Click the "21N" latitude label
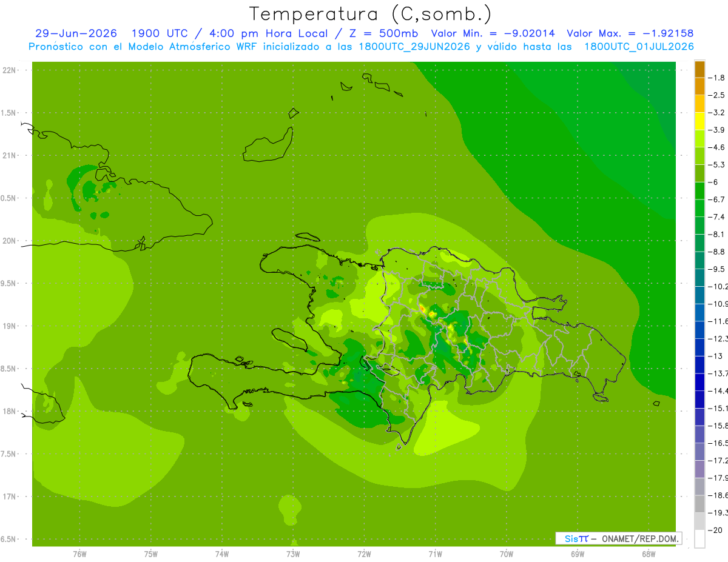Viewport: 728px width, 562px height. [10, 156]
